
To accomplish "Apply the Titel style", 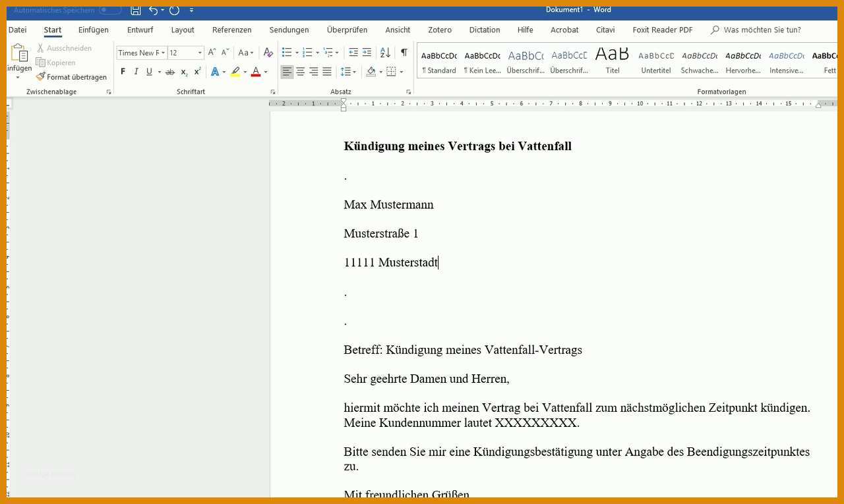I will [613, 61].
